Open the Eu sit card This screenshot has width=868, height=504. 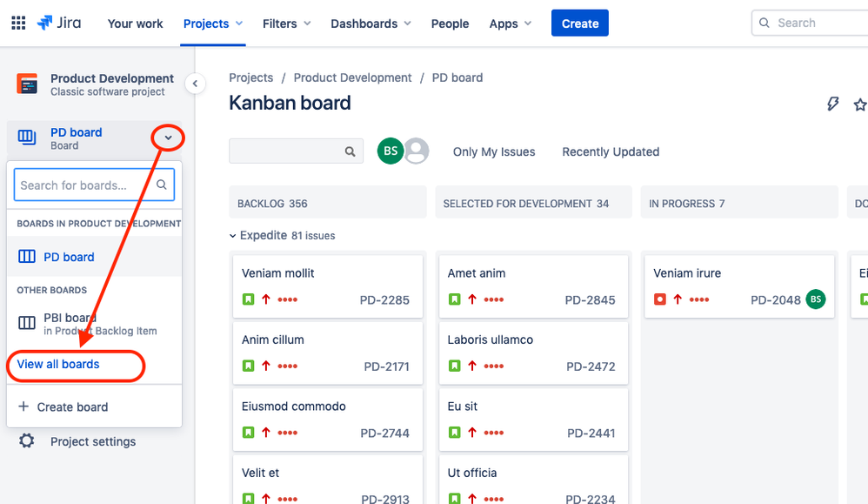click(x=534, y=420)
